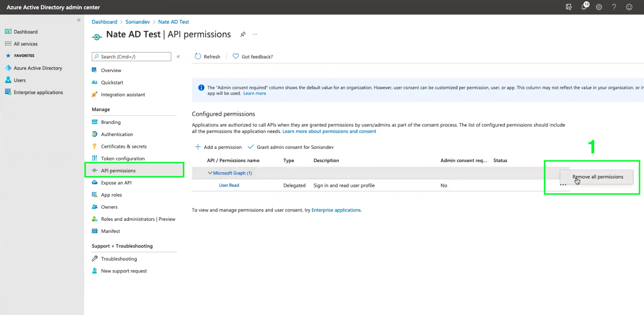Click the Azure Active Directory diamond icon
This screenshot has width=644, height=315.
point(8,68)
